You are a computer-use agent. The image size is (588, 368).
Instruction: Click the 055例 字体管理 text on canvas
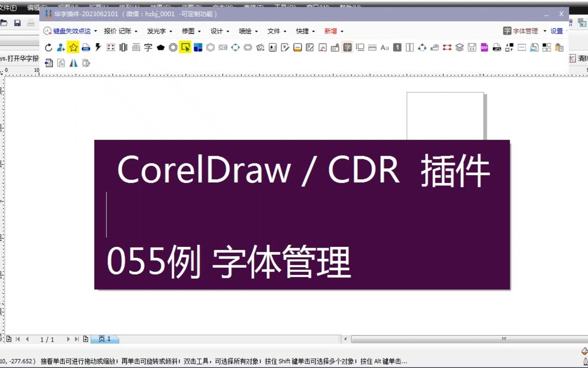coord(229,261)
